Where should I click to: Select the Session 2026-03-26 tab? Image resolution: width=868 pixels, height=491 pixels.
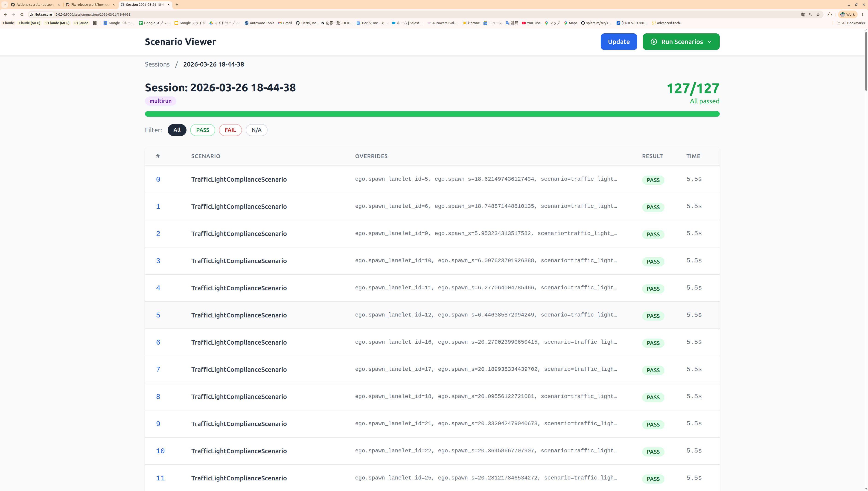coord(145,5)
